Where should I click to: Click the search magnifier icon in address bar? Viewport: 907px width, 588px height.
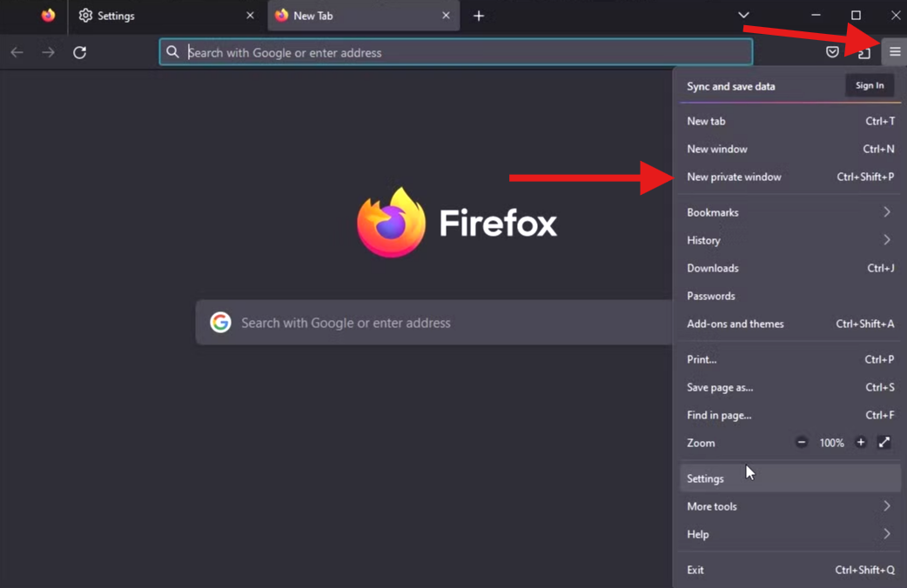click(x=172, y=52)
